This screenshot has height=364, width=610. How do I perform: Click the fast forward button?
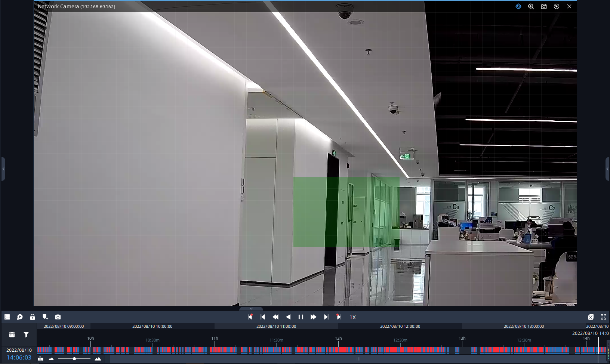(314, 317)
